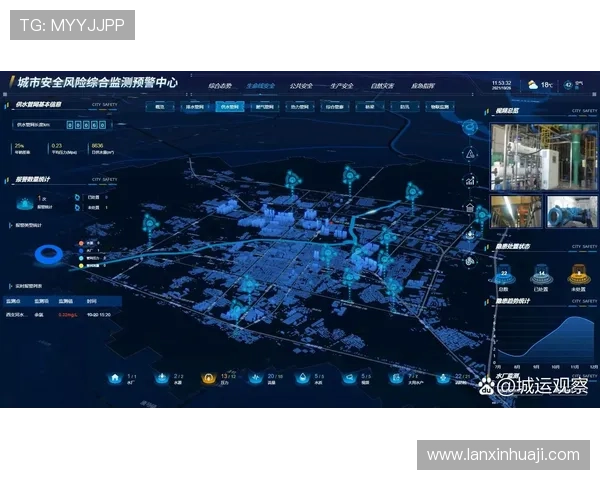The height and width of the screenshot is (480, 600).
Task: Click the 未处置 alarm status icon
Action: 78,207
